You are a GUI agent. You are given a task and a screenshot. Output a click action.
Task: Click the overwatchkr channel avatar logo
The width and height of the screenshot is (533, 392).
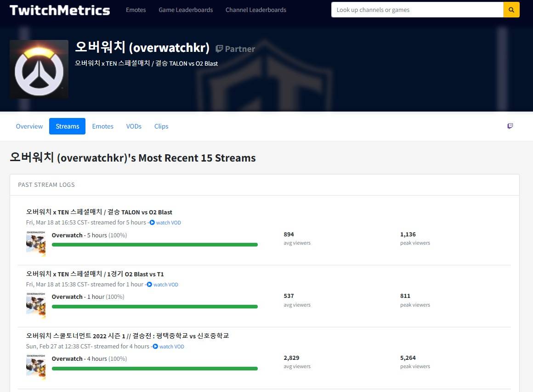point(39,69)
